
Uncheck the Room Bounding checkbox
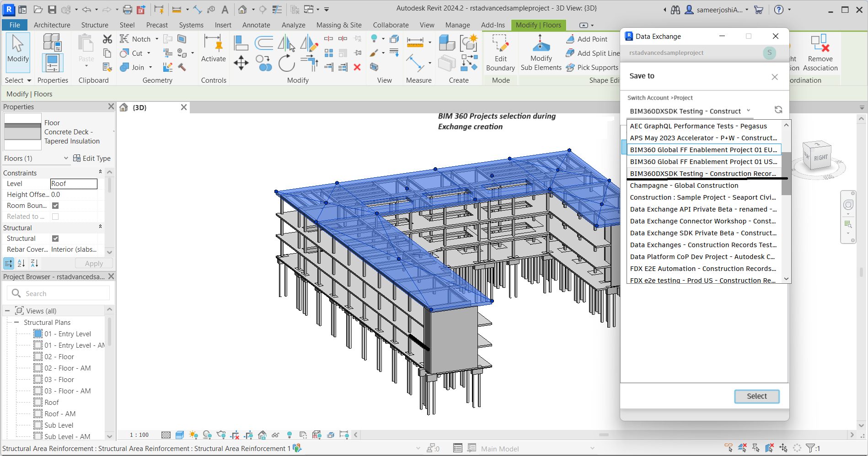click(x=55, y=205)
